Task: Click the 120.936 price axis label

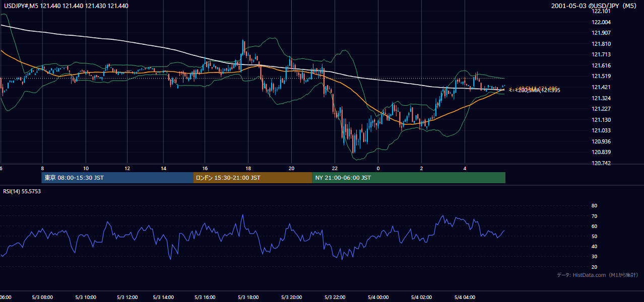Action: point(601,141)
